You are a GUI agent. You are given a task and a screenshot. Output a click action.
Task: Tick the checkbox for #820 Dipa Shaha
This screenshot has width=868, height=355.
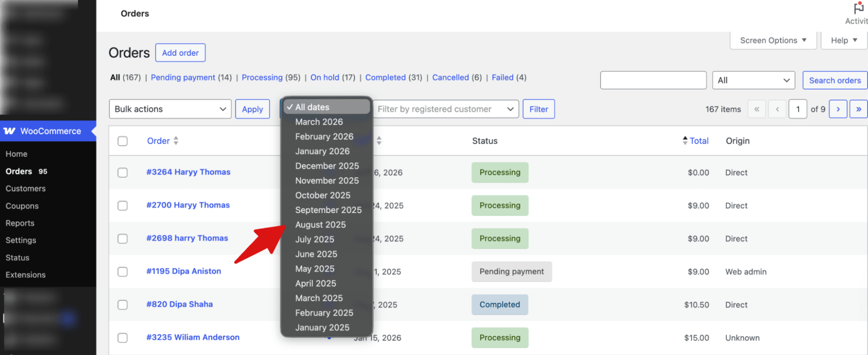pos(122,305)
